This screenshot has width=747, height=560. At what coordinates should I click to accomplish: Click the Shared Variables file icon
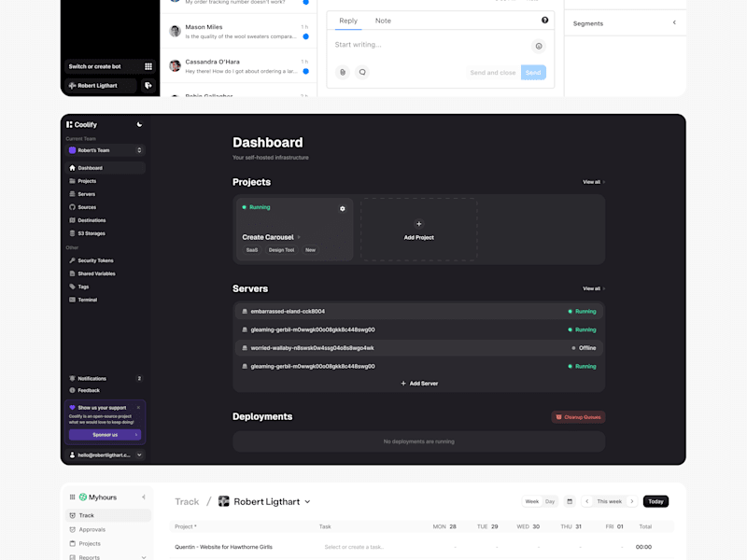coord(73,273)
